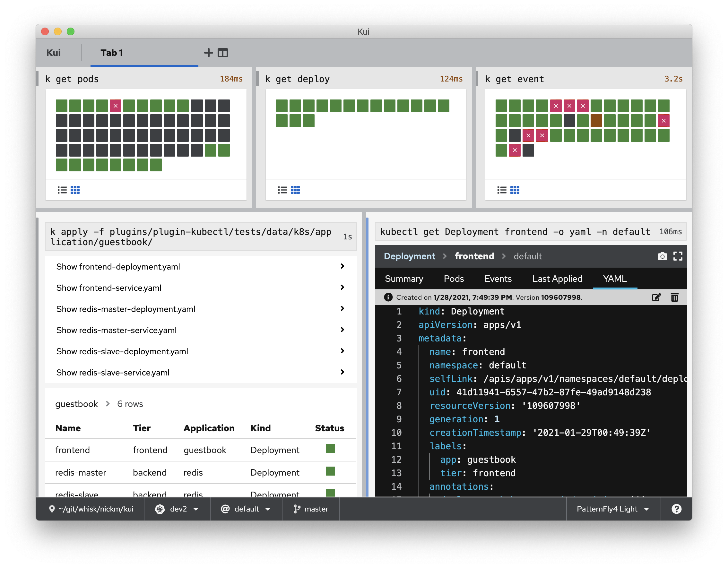
Task: Maximize the Deployment frontend view
Action: tap(678, 256)
